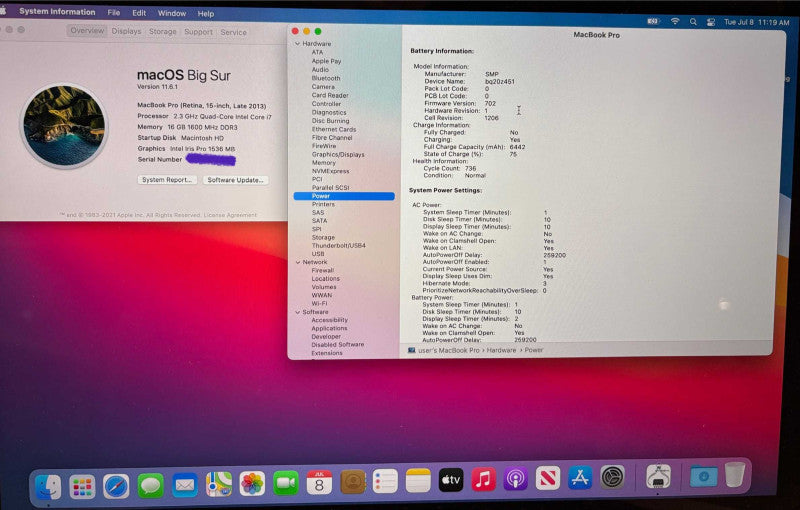Open the Help menu
800x510 pixels.
click(206, 14)
